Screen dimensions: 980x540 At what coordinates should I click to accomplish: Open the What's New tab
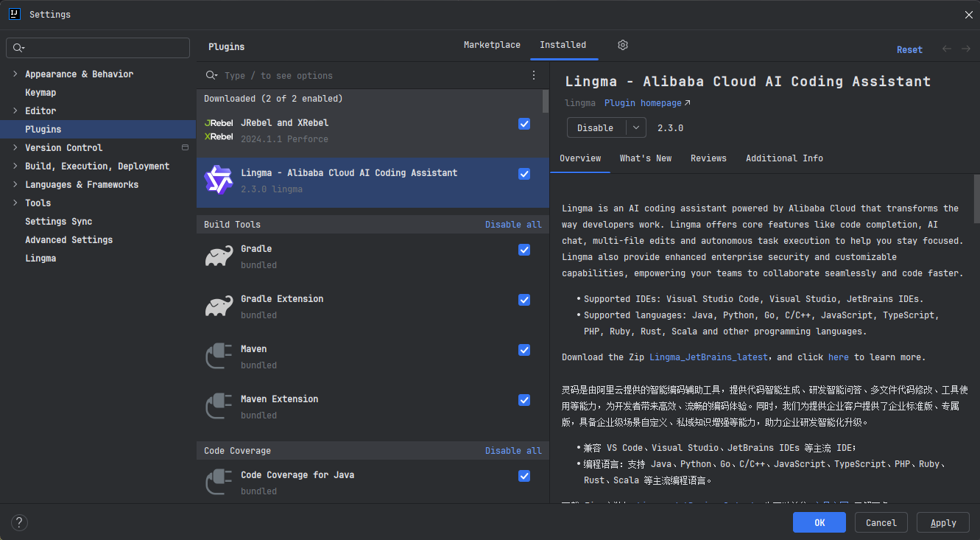[646, 158]
